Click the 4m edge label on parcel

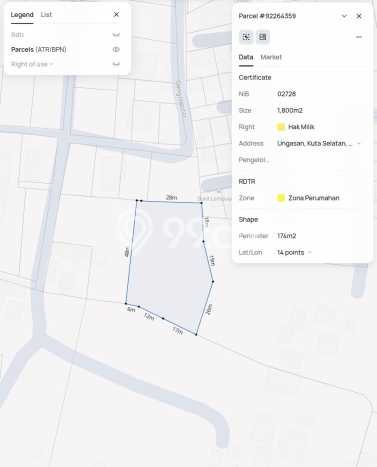coord(131,310)
